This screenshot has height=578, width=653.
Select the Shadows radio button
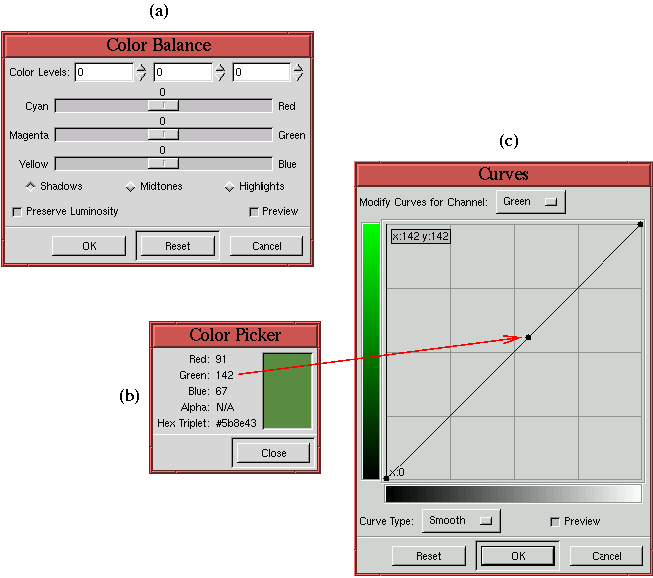coord(31,186)
